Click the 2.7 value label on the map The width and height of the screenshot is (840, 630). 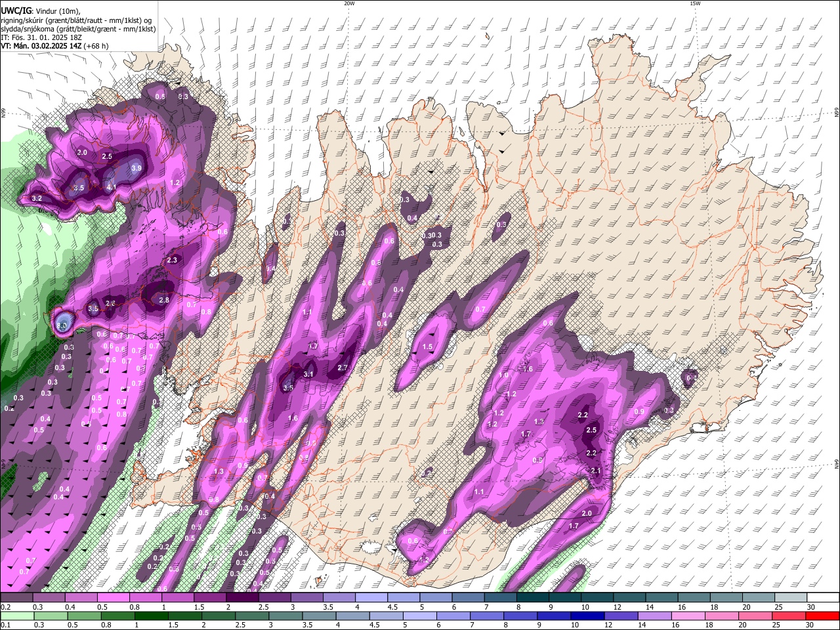(343, 368)
